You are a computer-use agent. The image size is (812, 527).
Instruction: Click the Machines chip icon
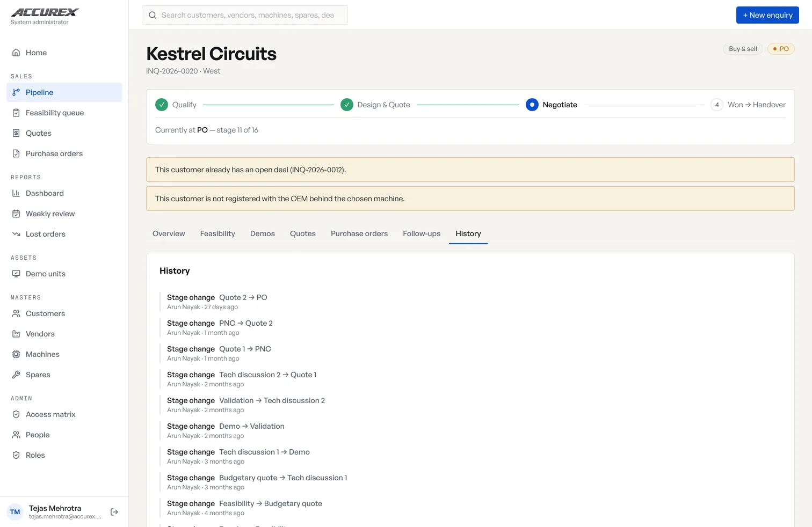[16, 354]
